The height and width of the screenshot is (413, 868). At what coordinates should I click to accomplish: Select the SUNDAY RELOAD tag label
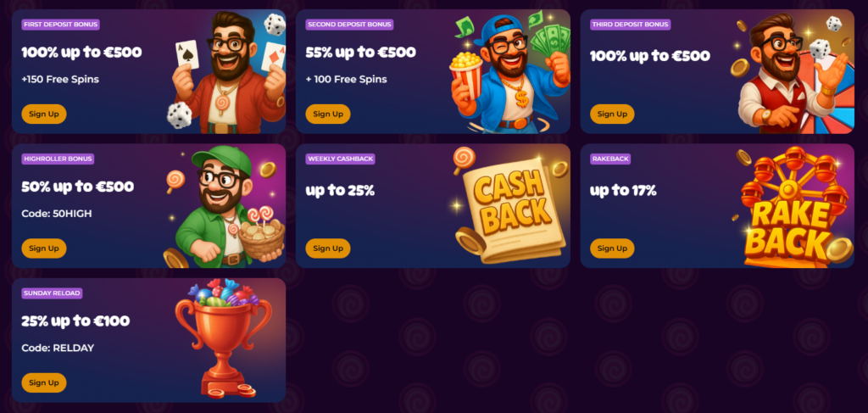click(52, 293)
